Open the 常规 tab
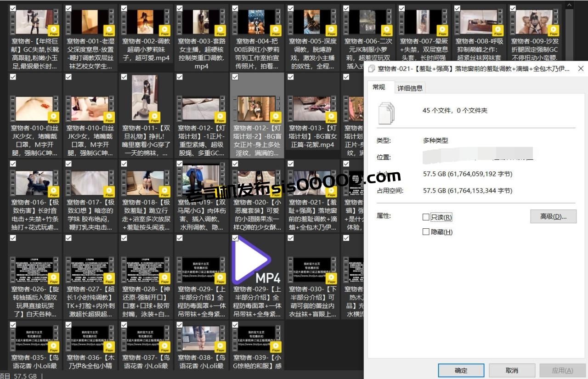This screenshot has height=379, width=588. (379, 87)
